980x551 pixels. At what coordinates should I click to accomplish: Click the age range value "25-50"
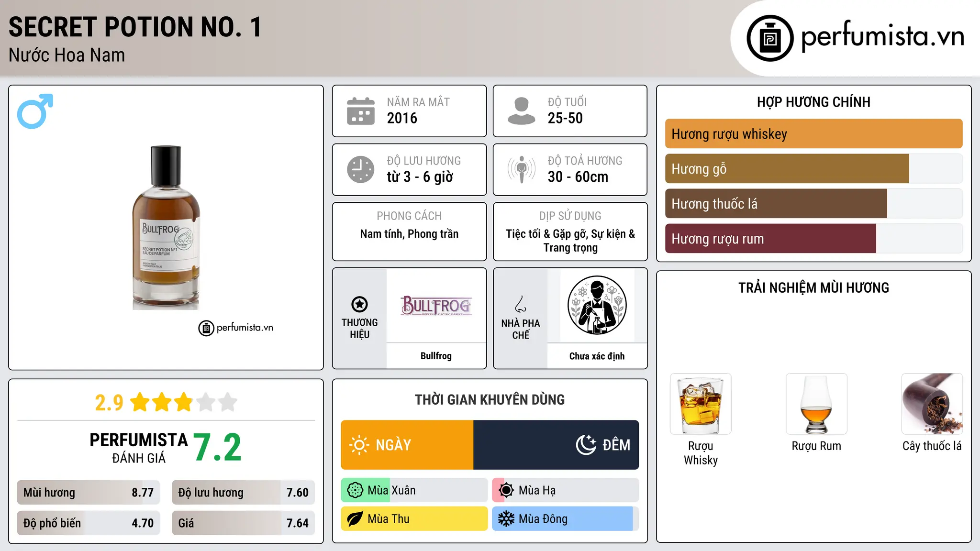(565, 118)
